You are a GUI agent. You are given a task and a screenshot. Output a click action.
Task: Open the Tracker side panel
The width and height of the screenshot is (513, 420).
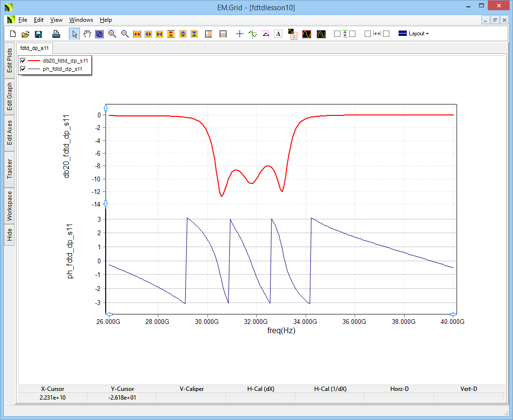[9, 169]
